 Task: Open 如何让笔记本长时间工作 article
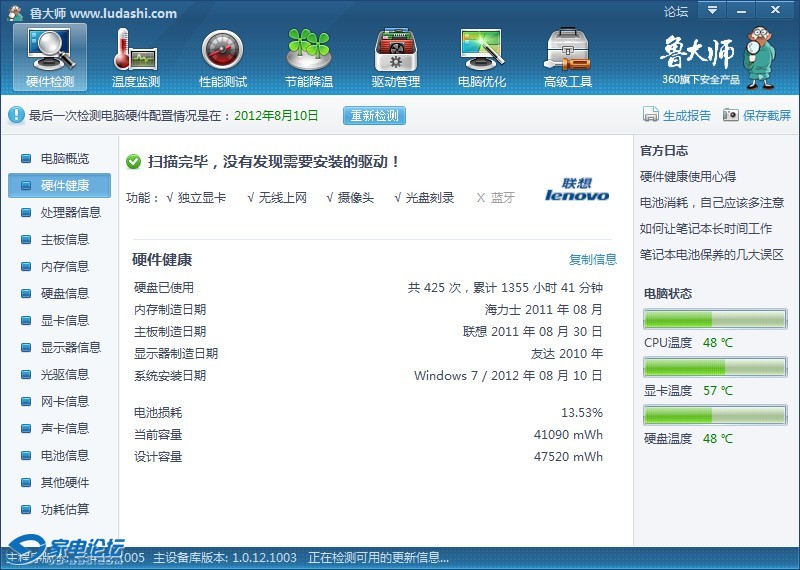706,229
